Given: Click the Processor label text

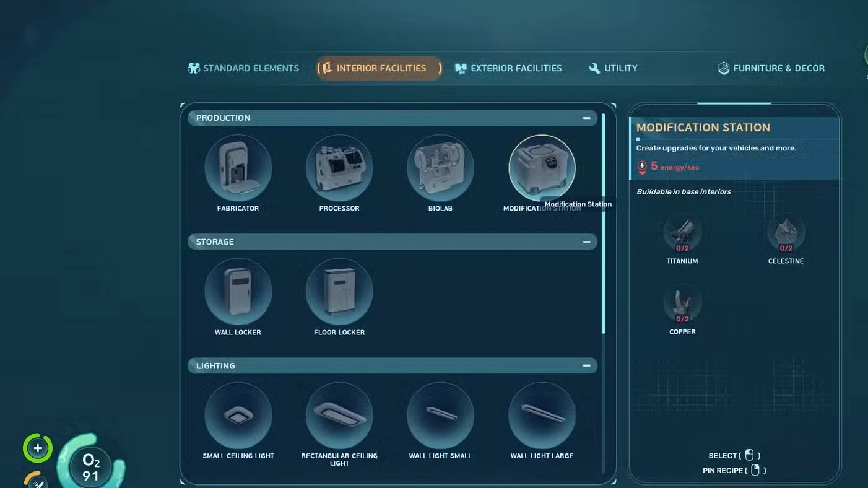Looking at the screenshot, I should click(339, 208).
